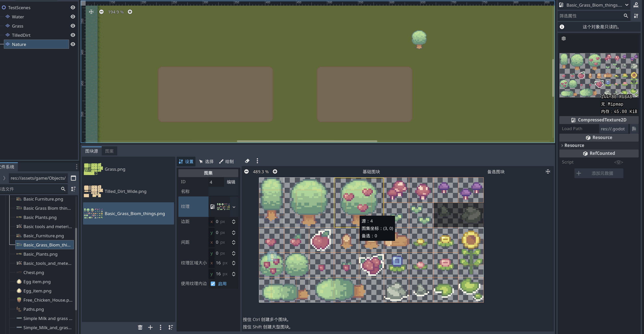Zoom in the viewport with plus icon

(x=130, y=12)
